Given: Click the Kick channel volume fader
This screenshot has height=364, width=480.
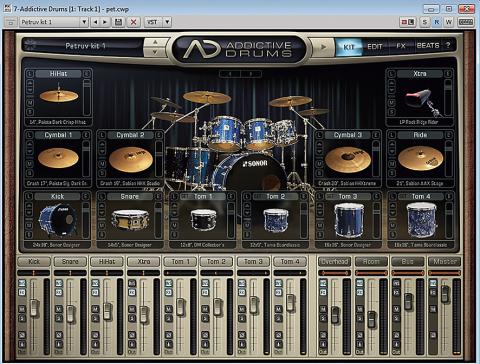Looking at the screenshot, I should tap(34, 308).
